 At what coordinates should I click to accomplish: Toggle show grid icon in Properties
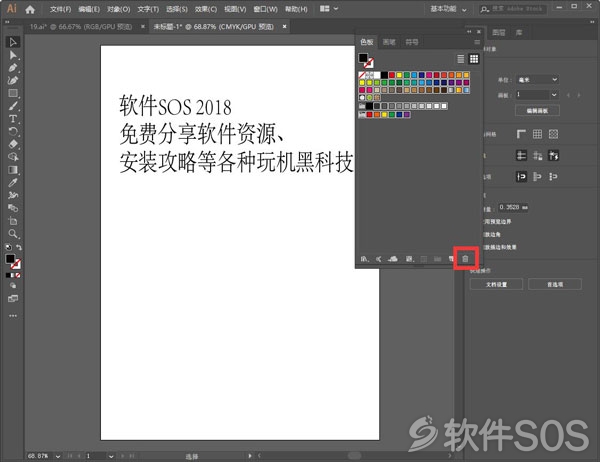(x=537, y=134)
